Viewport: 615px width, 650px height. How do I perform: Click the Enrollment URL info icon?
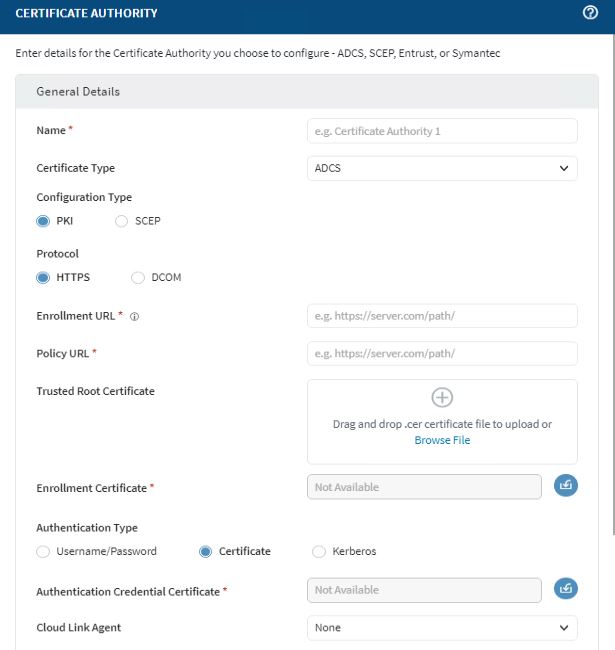tap(135, 316)
